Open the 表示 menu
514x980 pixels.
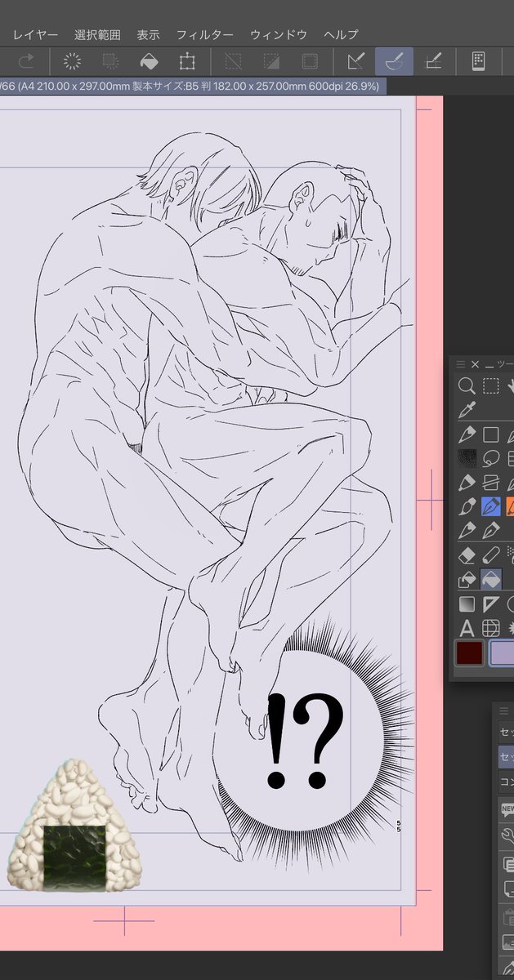(148, 35)
